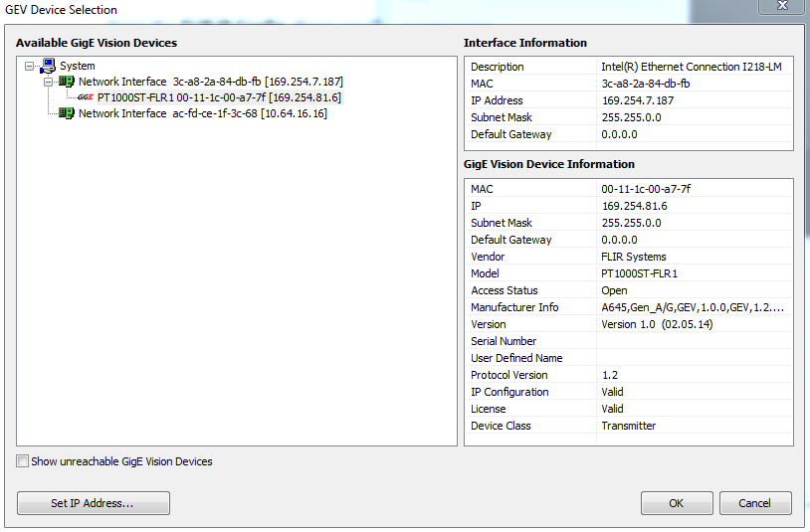Image resolution: width=810 pixels, height=532 pixels.
Task: Collapse Network Interface 3c-a8-2a-84-db-fb node
Action: click(48, 82)
